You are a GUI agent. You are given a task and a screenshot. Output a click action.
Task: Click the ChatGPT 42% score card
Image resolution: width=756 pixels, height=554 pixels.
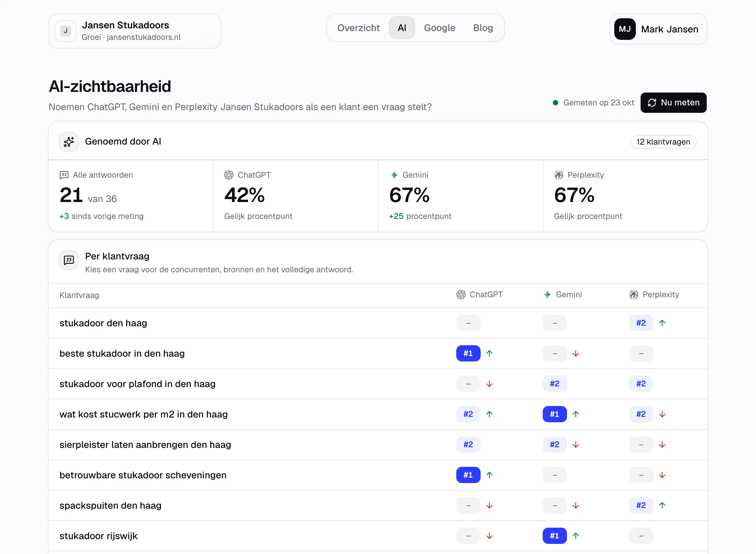click(x=296, y=196)
